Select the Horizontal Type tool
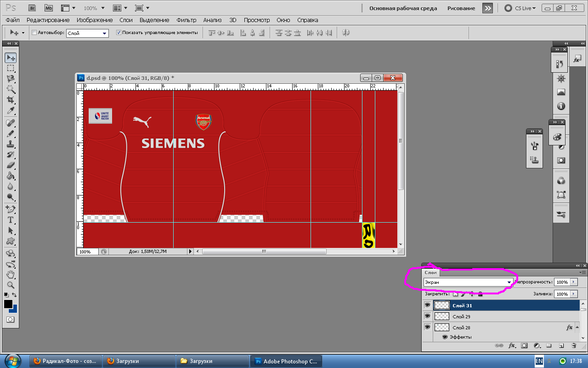588x368 pixels. pyautogui.click(x=10, y=219)
